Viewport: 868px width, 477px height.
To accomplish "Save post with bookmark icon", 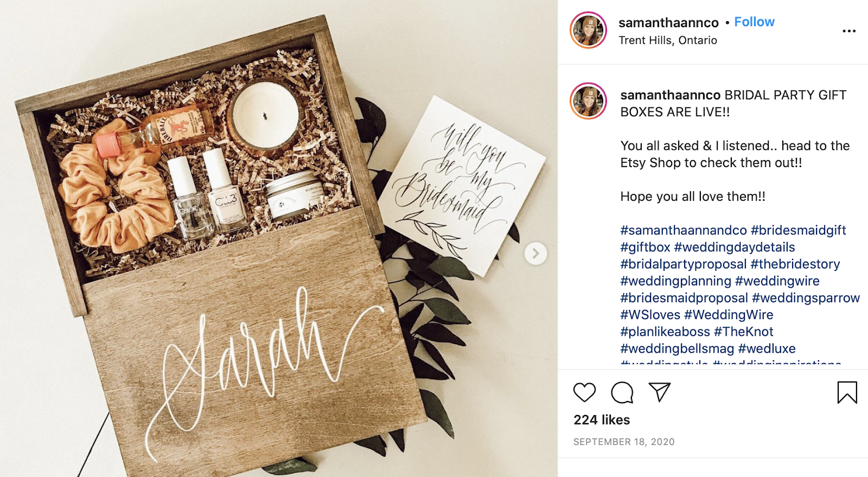I will click(x=847, y=392).
